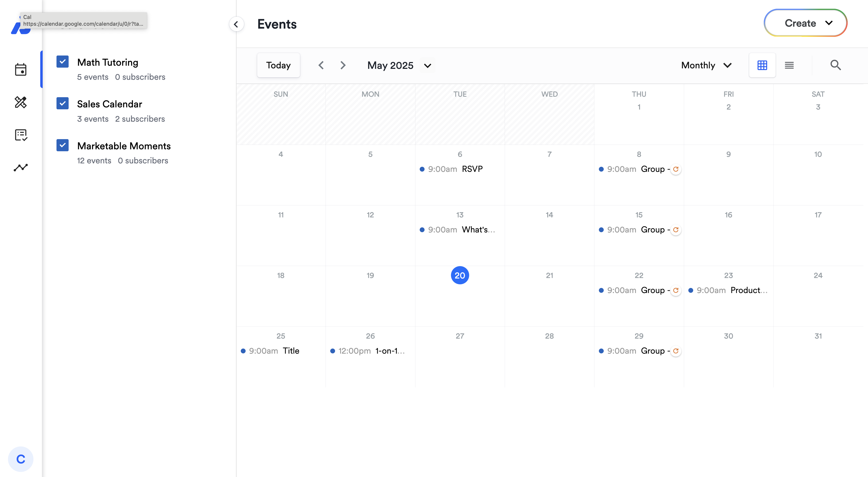Open the RSVP event on May 6
Screen dimensions: 868x477
[472, 169]
